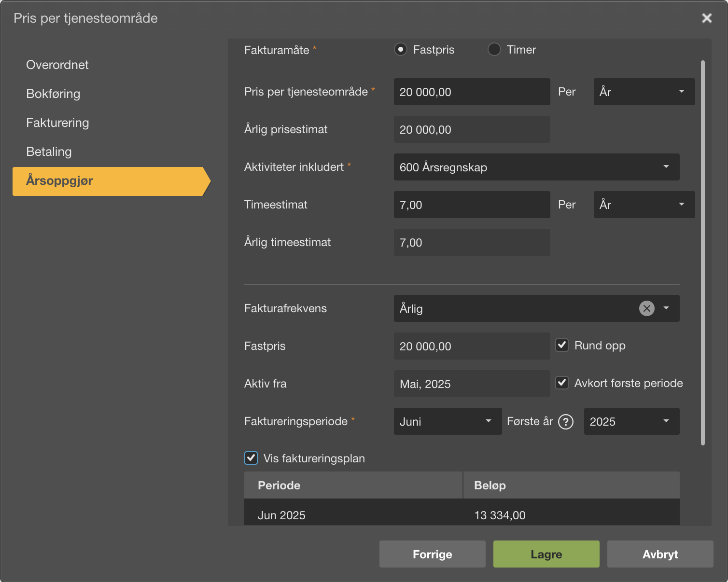Open the Første år dropdown showing 2025
Viewport: 728px width, 582px height.
[x=631, y=421]
